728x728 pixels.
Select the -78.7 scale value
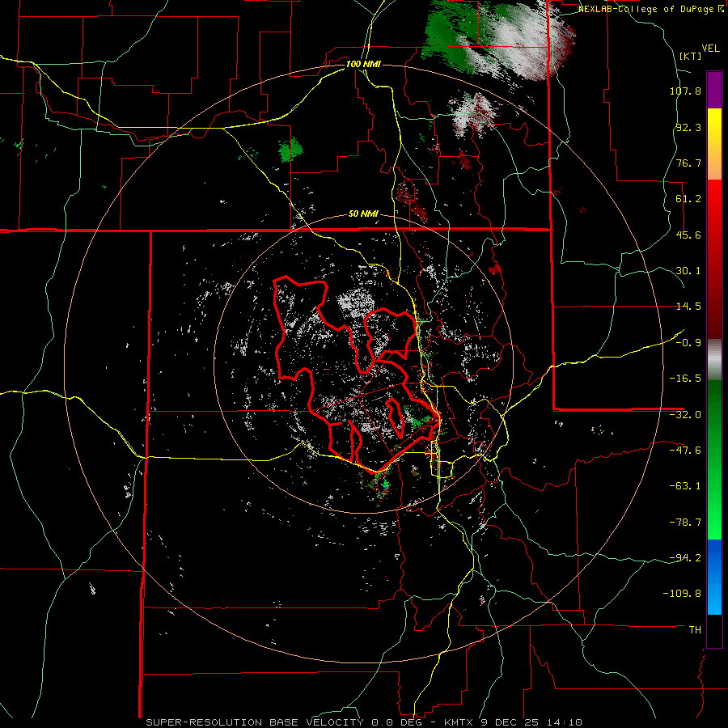pyautogui.click(x=685, y=523)
